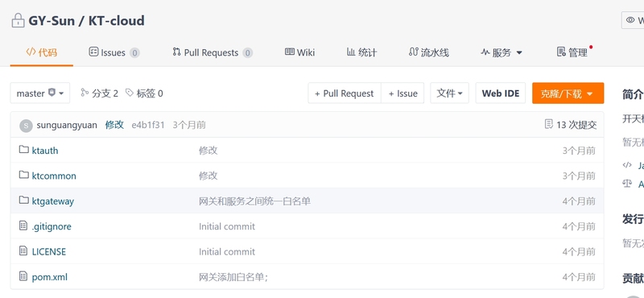Open the Issues tab
Viewport: 644px width, 298px height.
click(114, 52)
